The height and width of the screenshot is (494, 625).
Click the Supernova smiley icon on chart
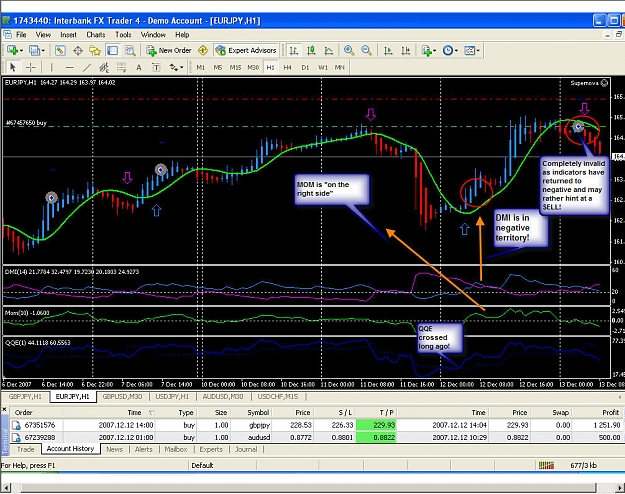point(604,83)
